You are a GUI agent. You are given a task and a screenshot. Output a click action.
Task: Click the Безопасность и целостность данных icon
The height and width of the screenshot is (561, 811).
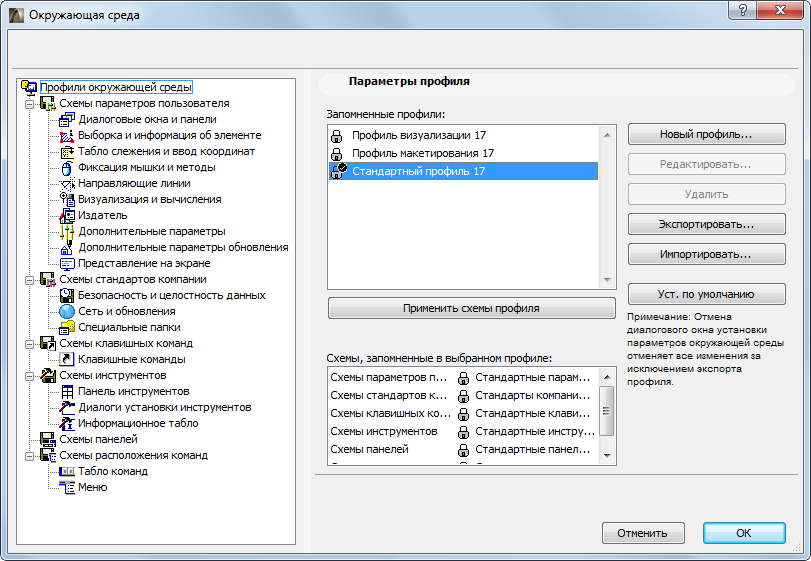tap(67, 296)
